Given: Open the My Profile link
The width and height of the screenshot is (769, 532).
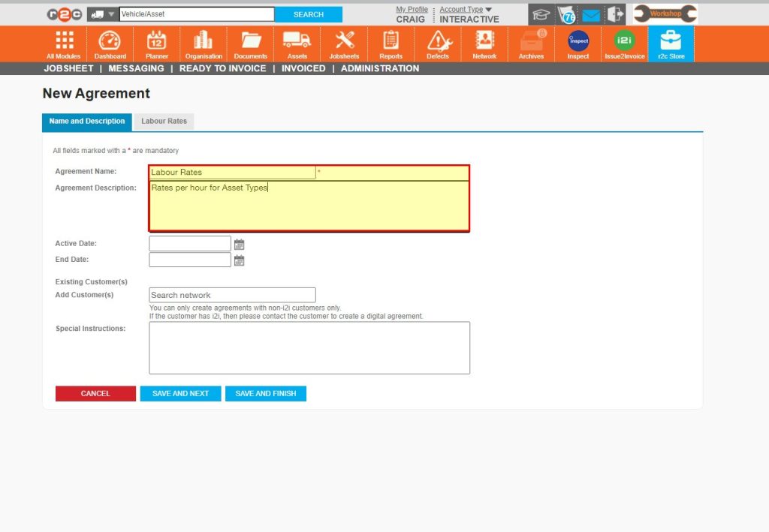Looking at the screenshot, I should (x=412, y=9).
